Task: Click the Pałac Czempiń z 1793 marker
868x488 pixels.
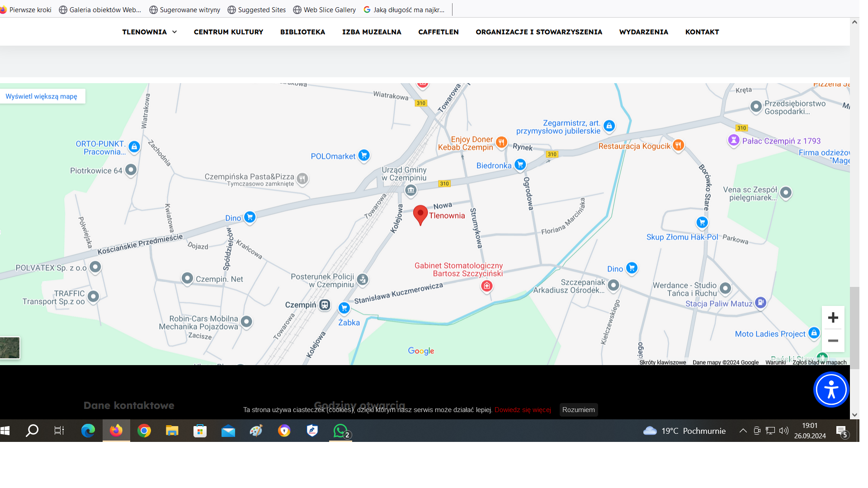Action: 733,140
